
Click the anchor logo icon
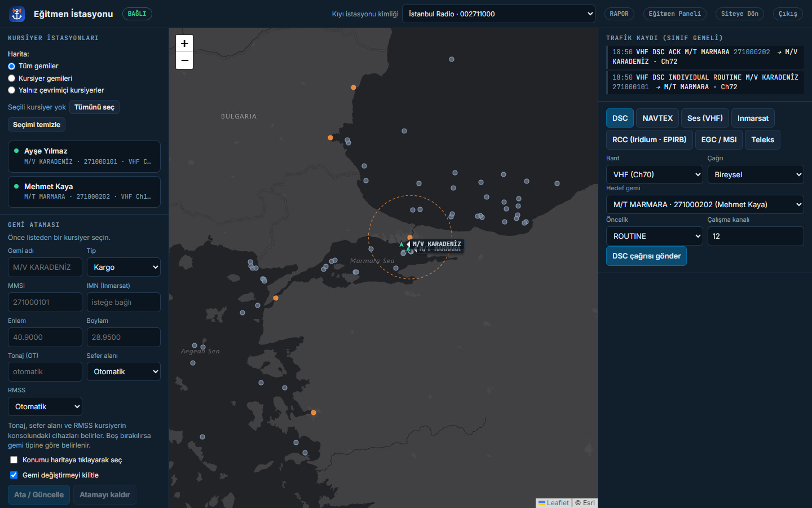click(x=17, y=14)
